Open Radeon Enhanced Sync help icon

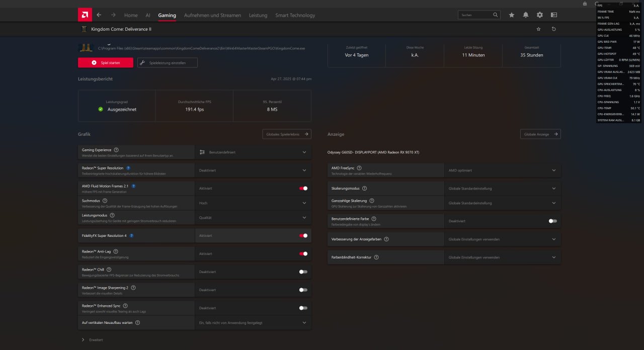[x=125, y=306]
